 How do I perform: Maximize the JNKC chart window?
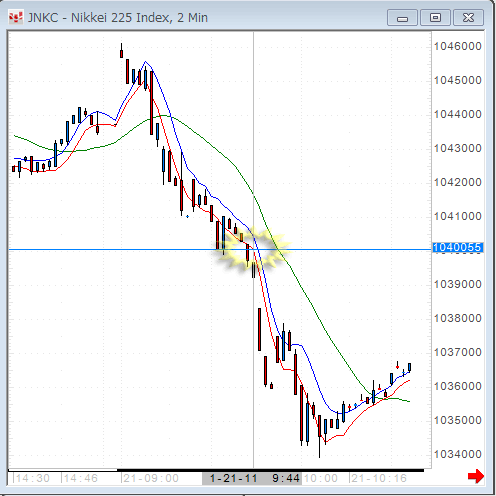(x=435, y=18)
